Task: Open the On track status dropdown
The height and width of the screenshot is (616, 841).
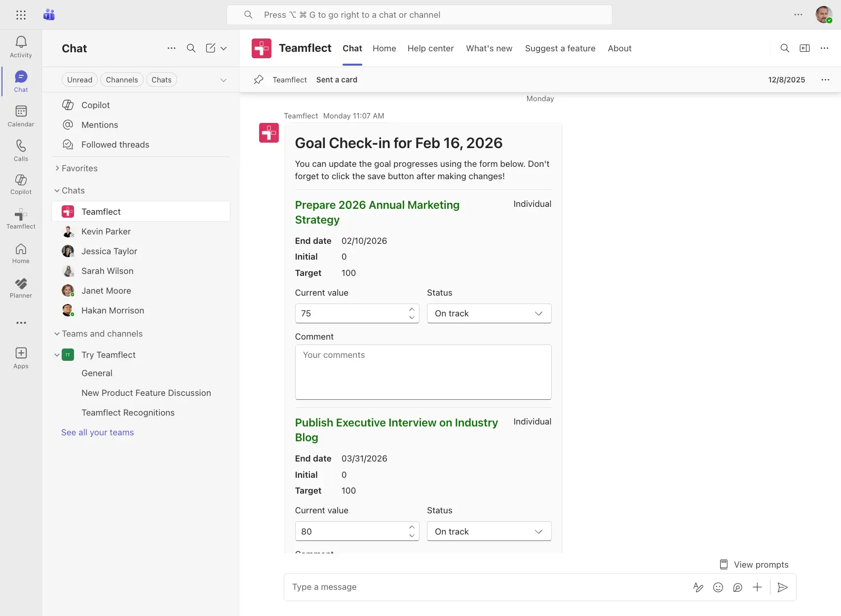Action: click(489, 313)
